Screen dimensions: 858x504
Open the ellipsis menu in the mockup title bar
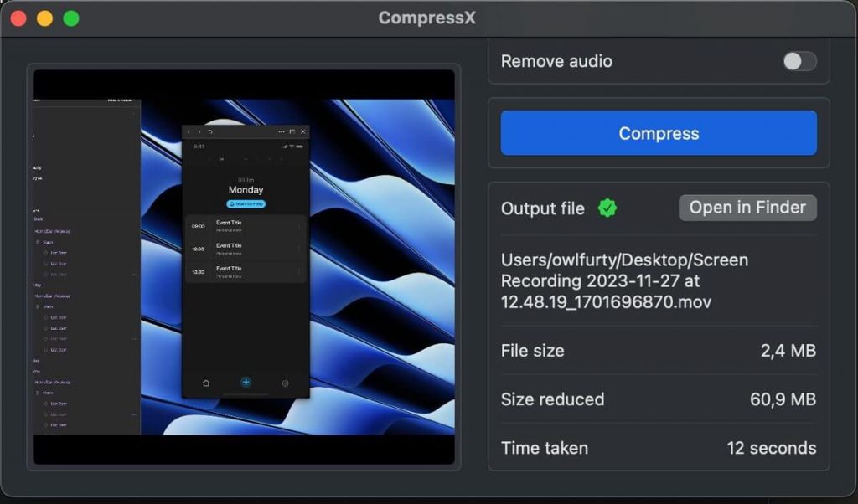pyautogui.click(x=282, y=131)
